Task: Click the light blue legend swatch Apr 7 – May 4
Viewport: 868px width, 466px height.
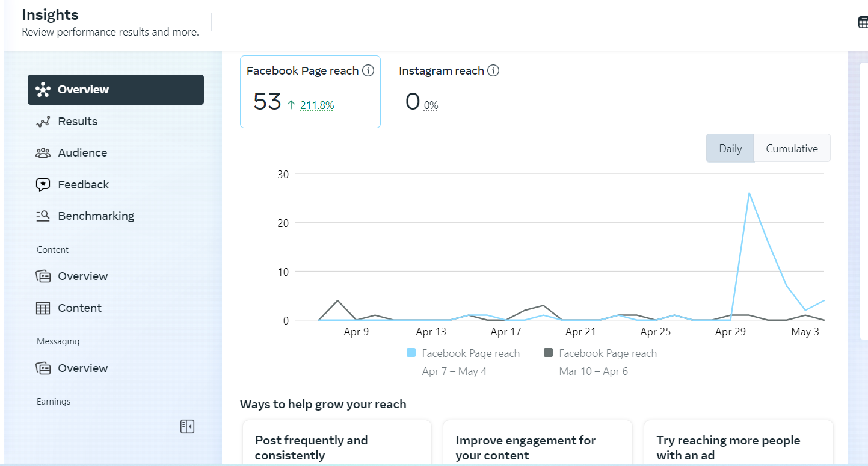Action: pos(411,353)
